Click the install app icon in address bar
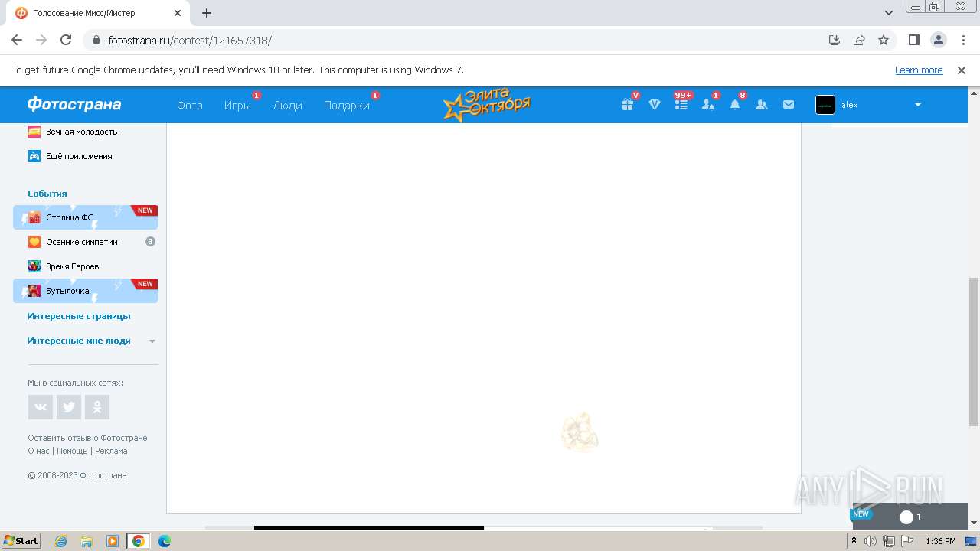This screenshot has width=980, height=551. 835,40
